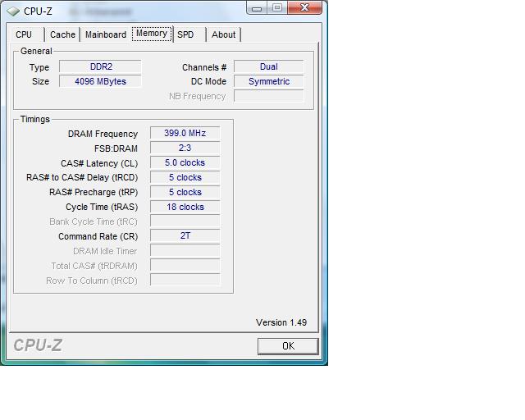The width and height of the screenshot is (525, 420).
Task: Click the CAS# Latency value 5.0 clocks
Action: 185,162
